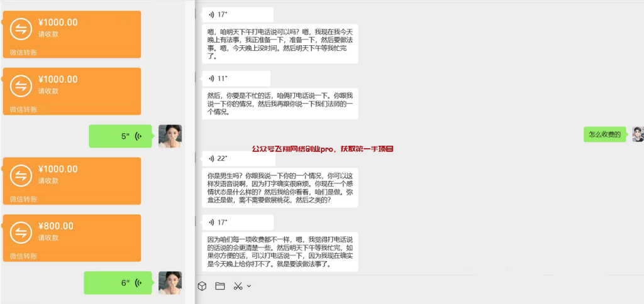Open the topmost ¥1000.00 transfer bubble
Image resolution: width=644 pixels, height=304 pixels.
72,34
